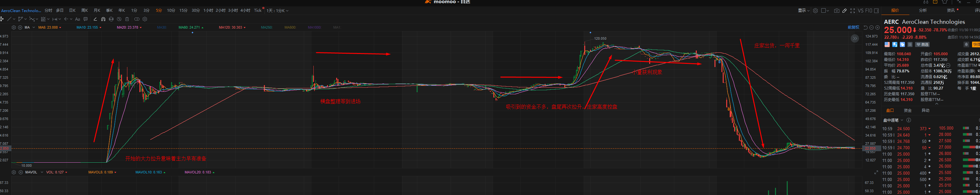Screen dimensions: 980x195
Task: Click the AeroClean Technolo... stock name link
Action: click(x=21, y=11)
